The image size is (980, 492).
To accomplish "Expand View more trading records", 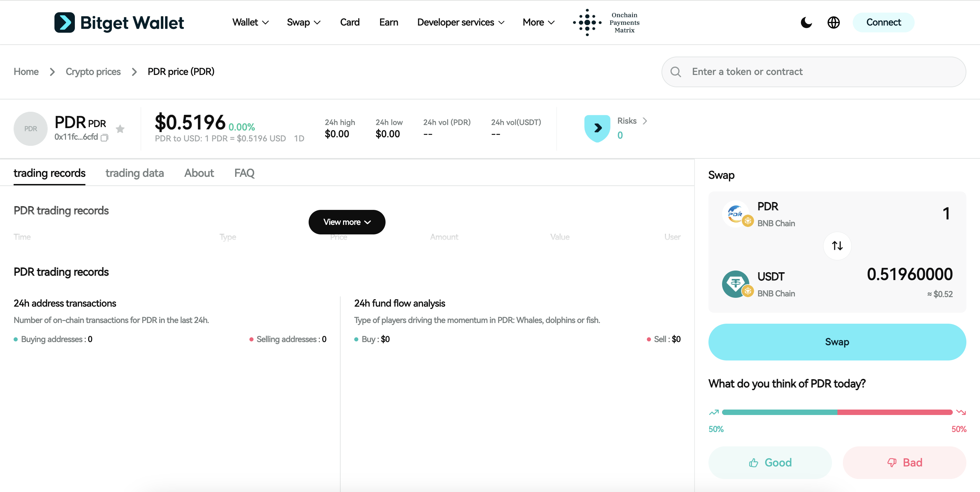I will (x=347, y=222).
